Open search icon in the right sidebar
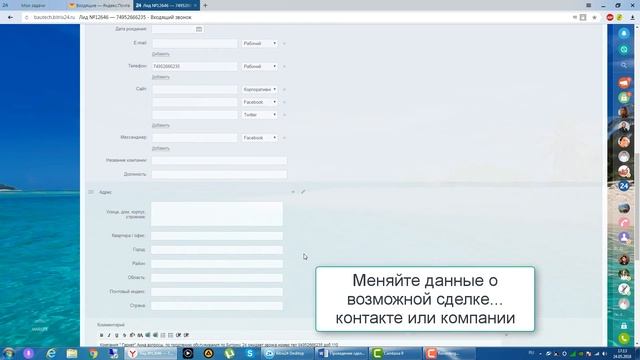Viewport: 640px width, 360px height. (x=624, y=65)
